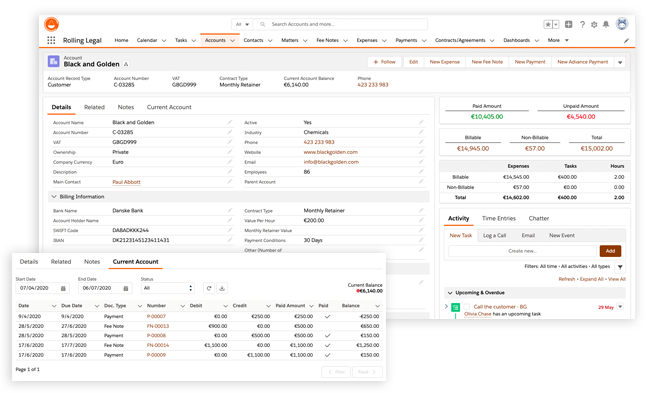Expand the Call the customer task row

click(x=446, y=306)
